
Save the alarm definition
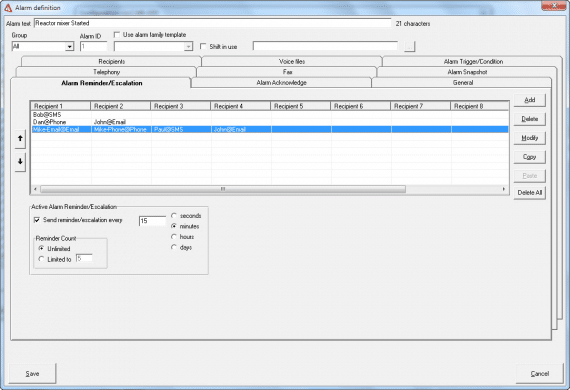coord(32,373)
